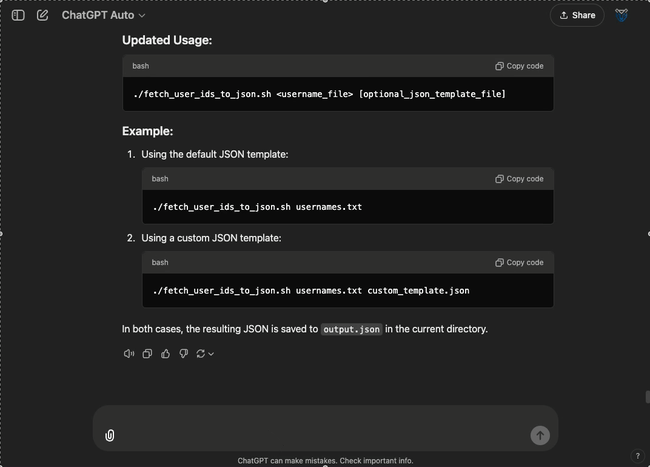Click bash label above username_file command
Screen dimensions: 650x467
(141, 66)
